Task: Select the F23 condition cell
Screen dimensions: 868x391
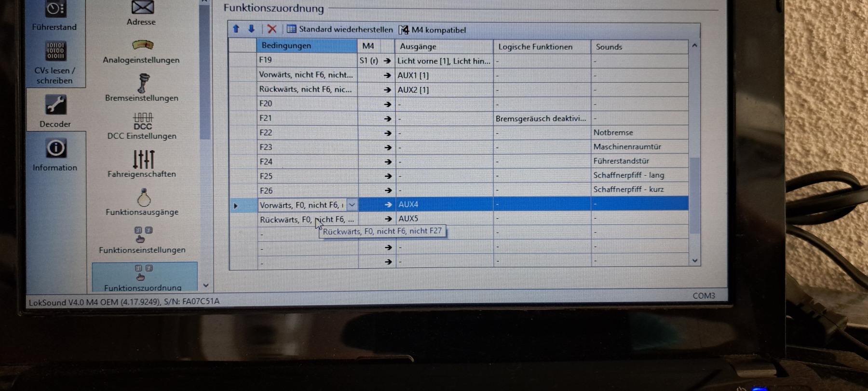Action: [x=307, y=147]
